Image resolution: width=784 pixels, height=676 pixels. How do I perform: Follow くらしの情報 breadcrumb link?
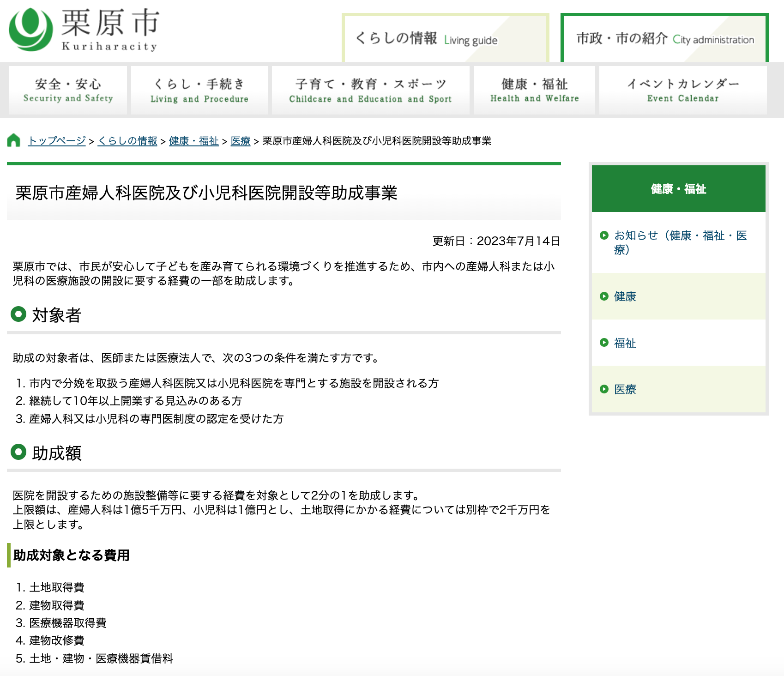pyautogui.click(x=127, y=141)
